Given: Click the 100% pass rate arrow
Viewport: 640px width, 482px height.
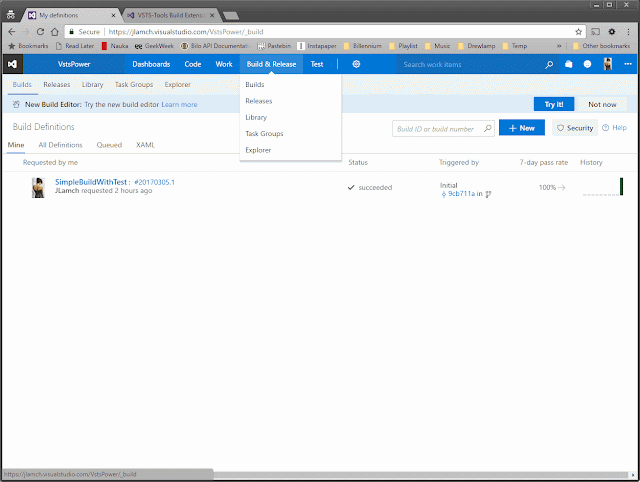Looking at the screenshot, I should (x=562, y=187).
